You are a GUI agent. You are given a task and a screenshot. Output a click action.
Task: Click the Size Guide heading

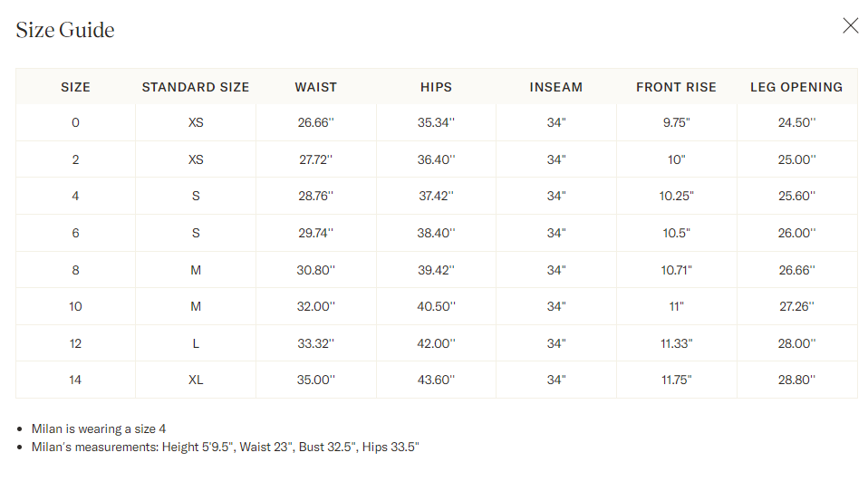(x=65, y=30)
